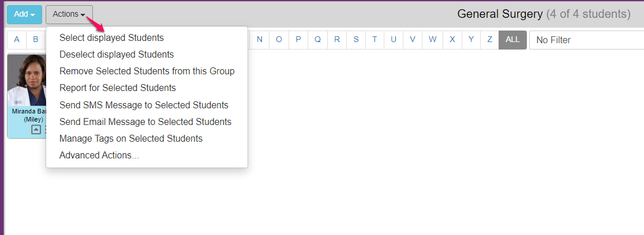Open the No Filter combo box

[x=586, y=40]
